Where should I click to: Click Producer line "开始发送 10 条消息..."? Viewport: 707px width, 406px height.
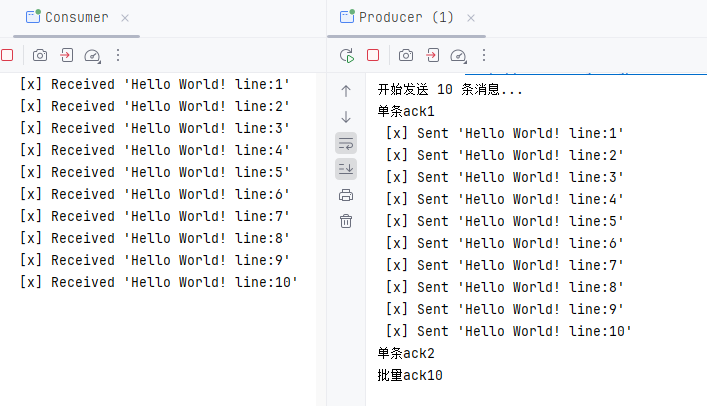point(450,89)
